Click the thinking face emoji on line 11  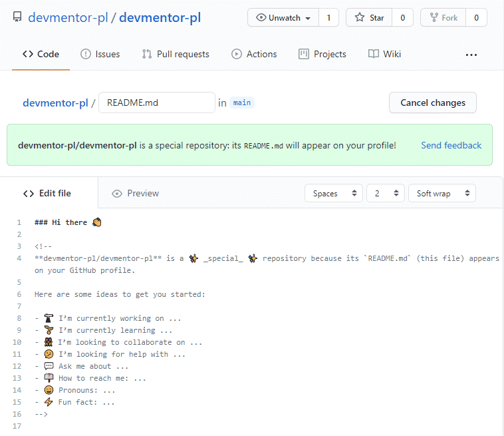(x=49, y=354)
